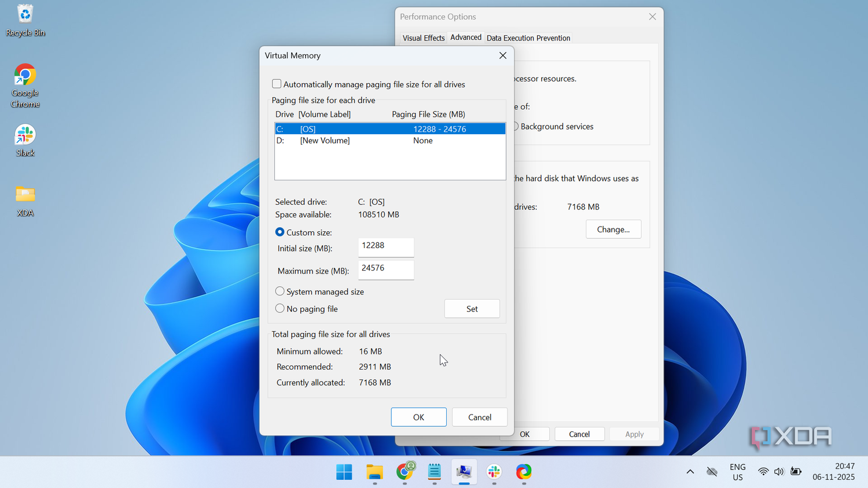
Task: Select the System managed size option
Action: 279,291
